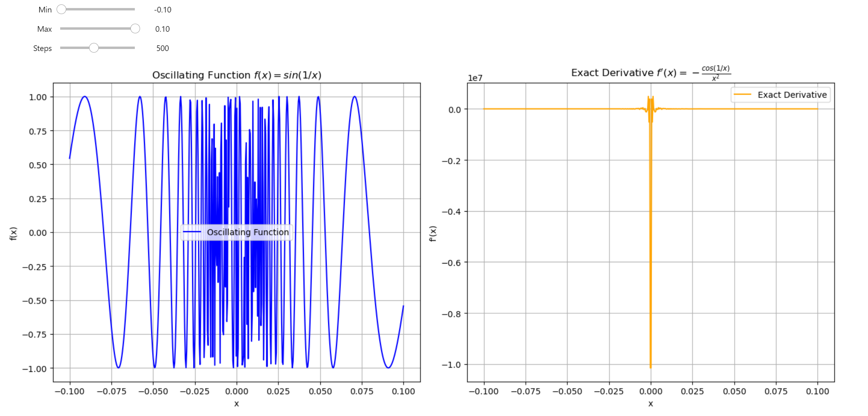Click the x axis label under right plot
Screen dimensions: 868x416
click(x=650, y=404)
